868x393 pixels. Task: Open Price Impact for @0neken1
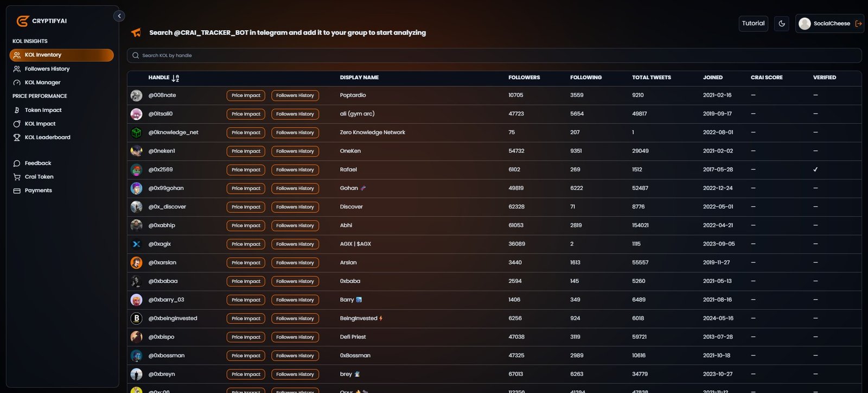click(246, 151)
